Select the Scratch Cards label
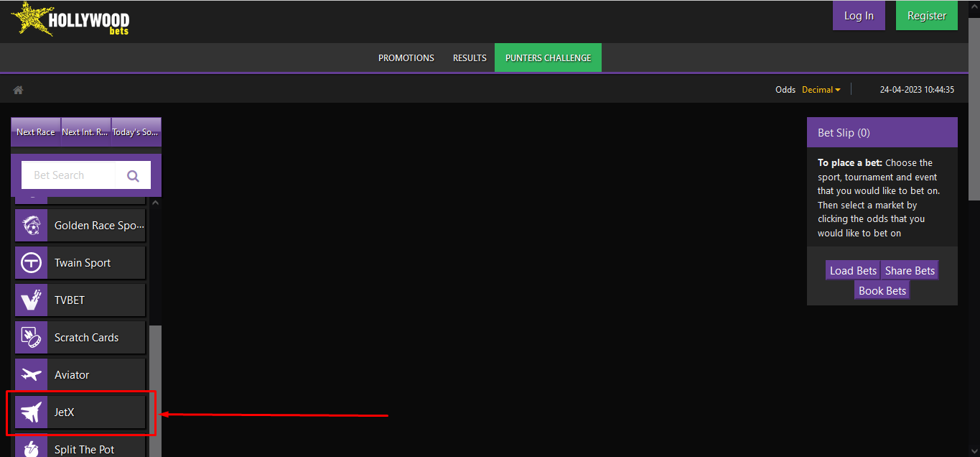 tap(86, 338)
